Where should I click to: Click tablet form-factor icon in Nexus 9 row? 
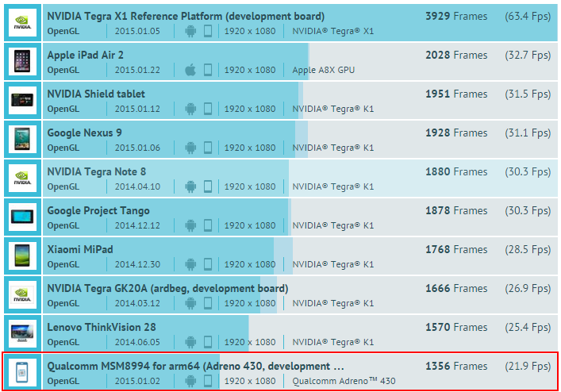tap(208, 148)
